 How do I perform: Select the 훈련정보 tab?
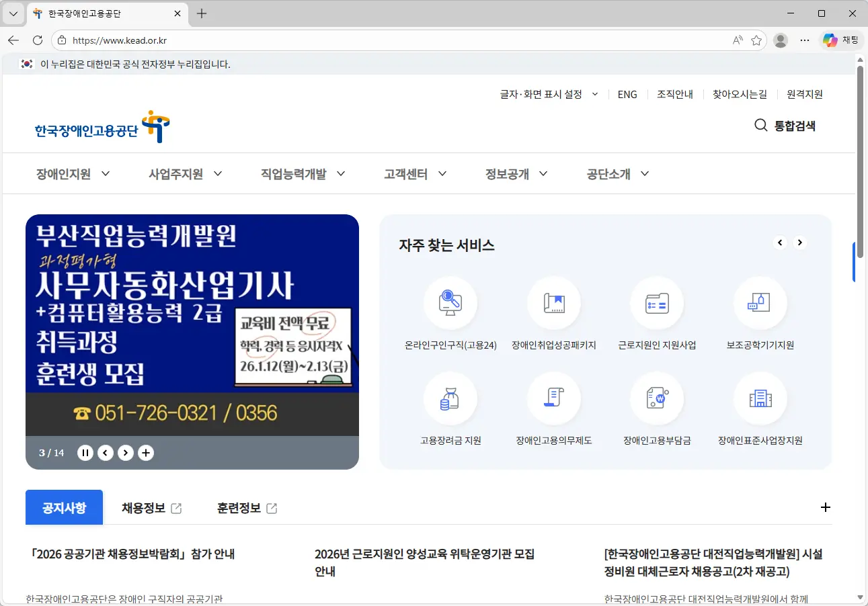[239, 508]
